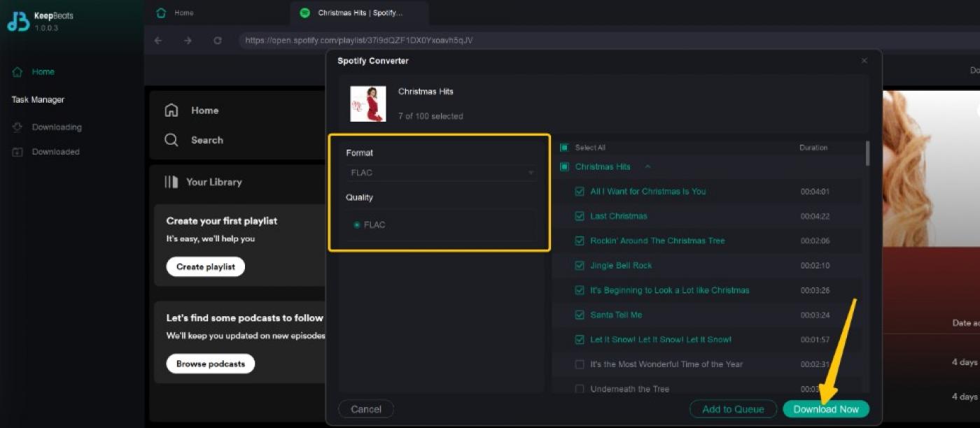Click the Create playlist button
The image size is (980, 428).
click(205, 266)
